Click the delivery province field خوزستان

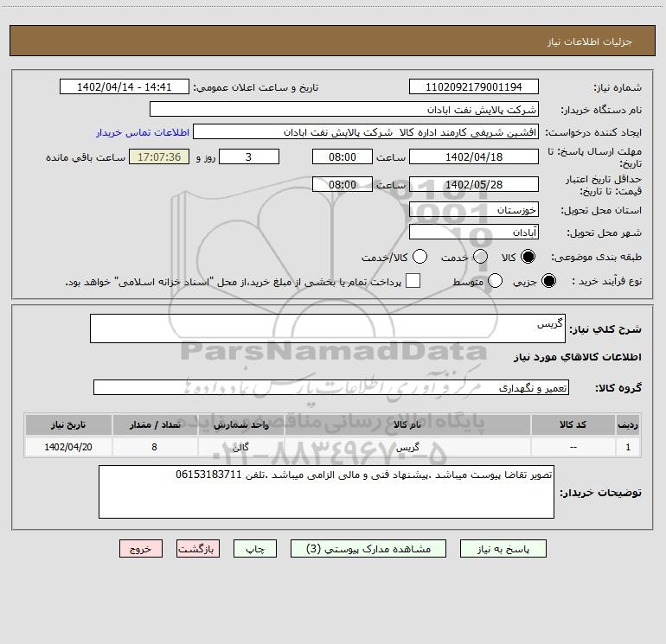point(474,210)
